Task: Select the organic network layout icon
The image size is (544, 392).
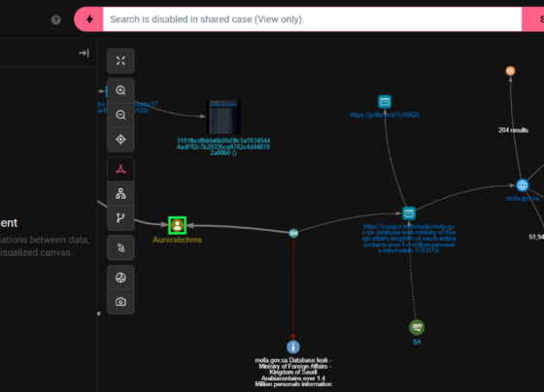Action: click(120, 169)
